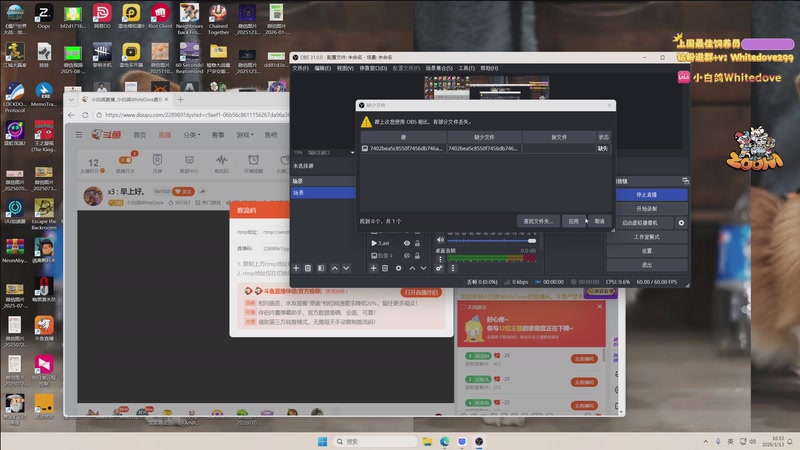Reload the Douyu browser page

tap(85, 115)
